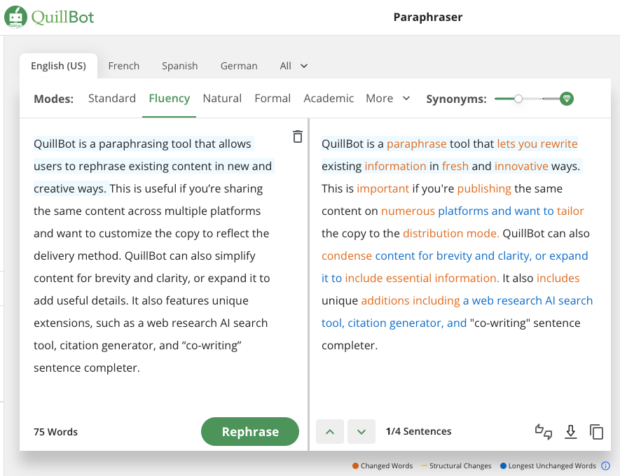Click the Synonyms slider handle
The width and height of the screenshot is (620, 476).
(x=518, y=98)
